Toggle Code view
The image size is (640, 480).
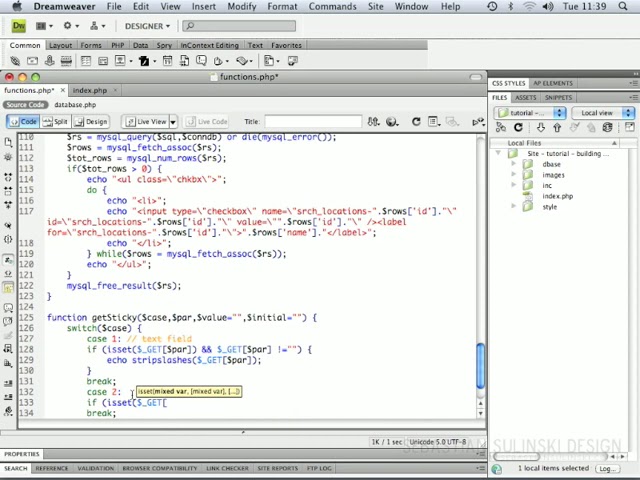point(23,122)
